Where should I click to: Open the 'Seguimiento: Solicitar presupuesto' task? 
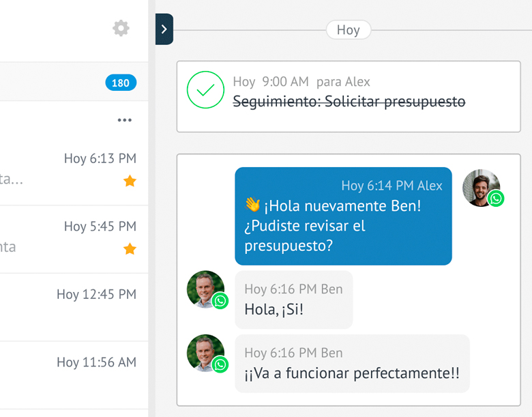pyautogui.click(x=349, y=102)
